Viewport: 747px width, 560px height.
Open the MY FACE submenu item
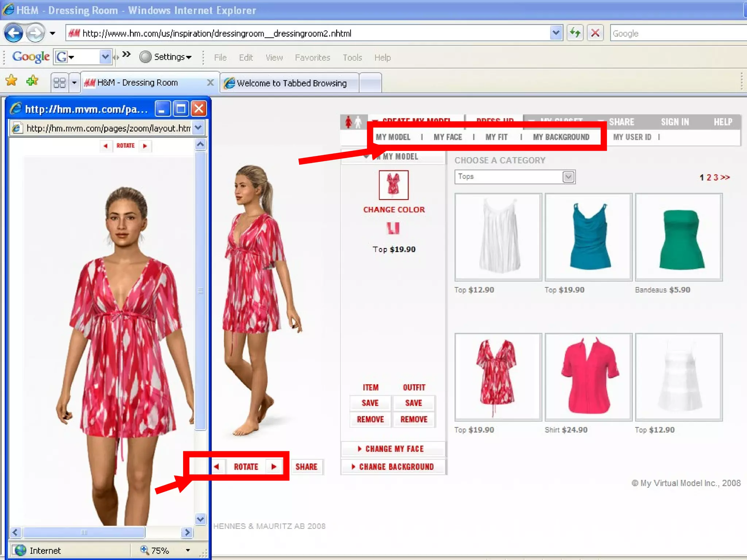tap(448, 137)
